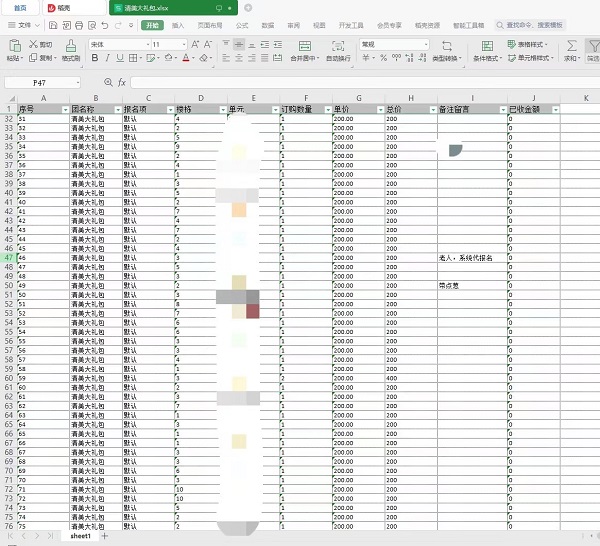Open Table Style (表格样式) button
Screen dimensions: 600x546
pos(527,44)
